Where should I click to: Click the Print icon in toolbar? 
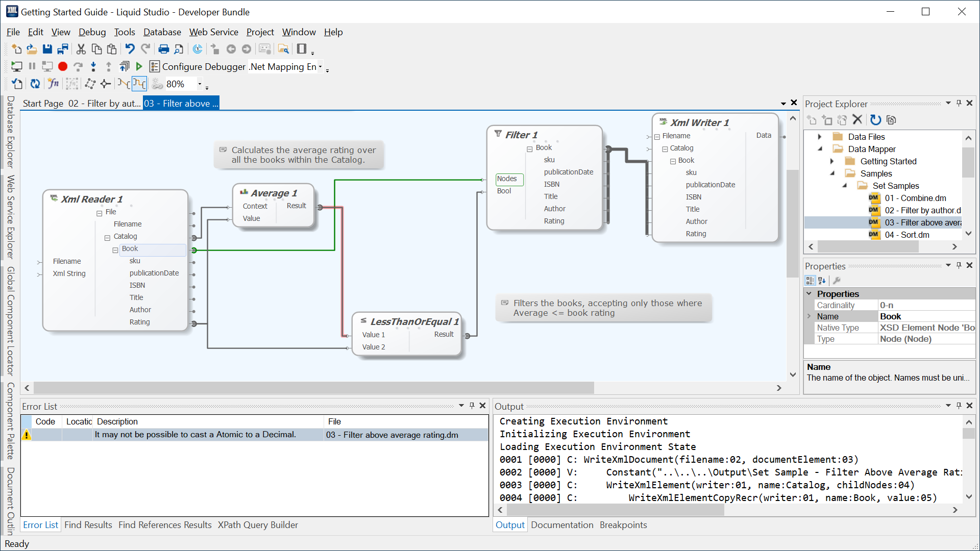163,49
